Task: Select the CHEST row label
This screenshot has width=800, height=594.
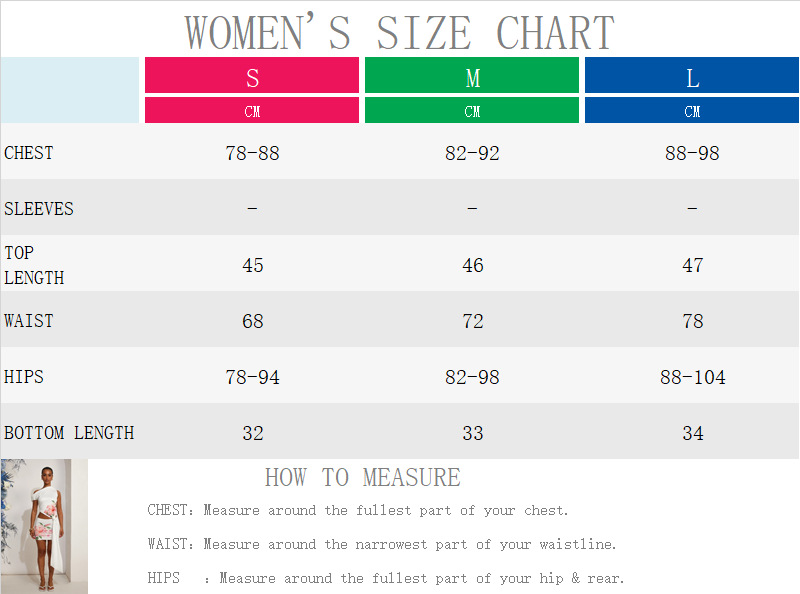Action: click(x=29, y=153)
